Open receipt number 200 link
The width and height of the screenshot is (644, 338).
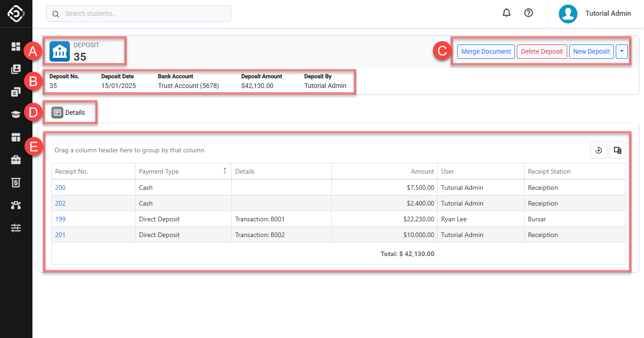(x=60, y=188)
